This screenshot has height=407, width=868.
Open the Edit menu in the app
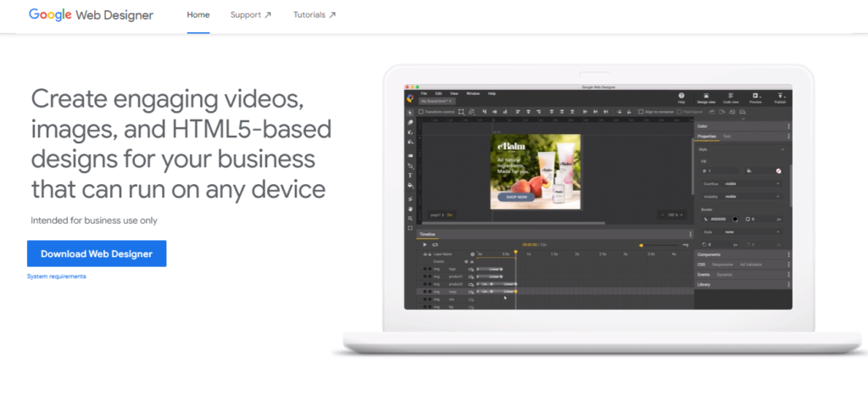click(x=438, y=93)
